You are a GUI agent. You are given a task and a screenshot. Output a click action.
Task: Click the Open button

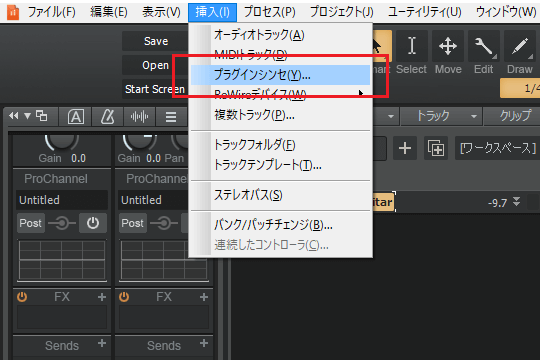click(x=156, y=65)
